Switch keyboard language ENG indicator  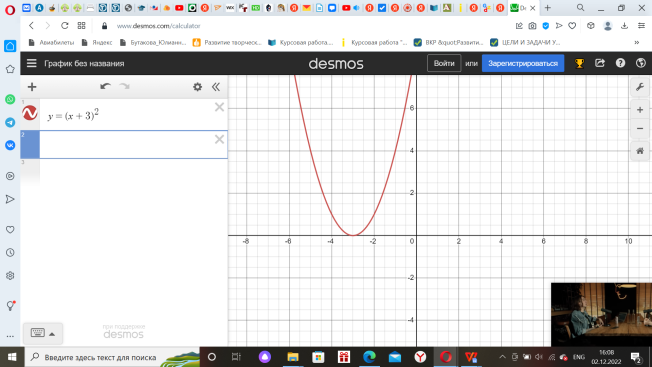579,357
